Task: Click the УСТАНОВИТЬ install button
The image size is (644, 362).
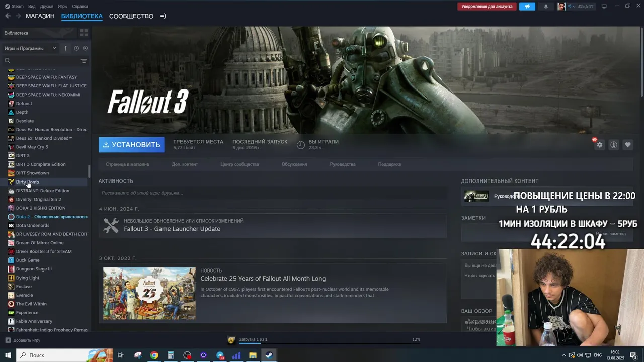Action: tap(131, 145)
